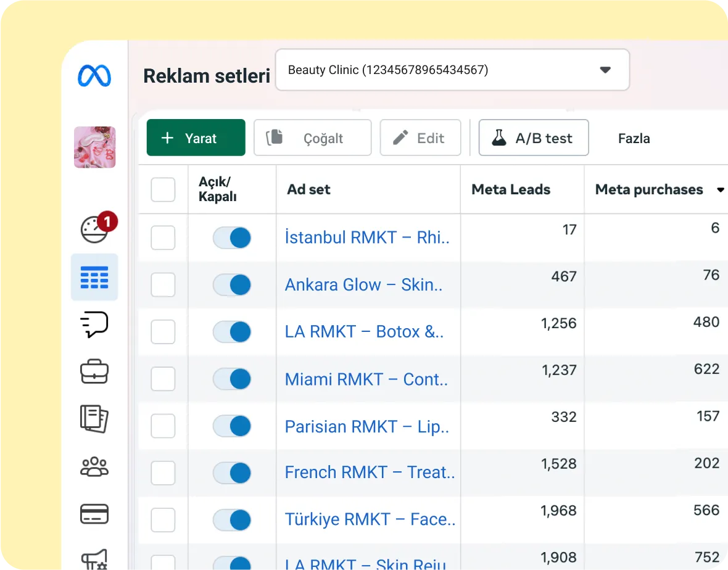This screenshot has height=570, width=728.
Task: Open the LA RMKT – Botox ad set link
Action: (364, 332)
